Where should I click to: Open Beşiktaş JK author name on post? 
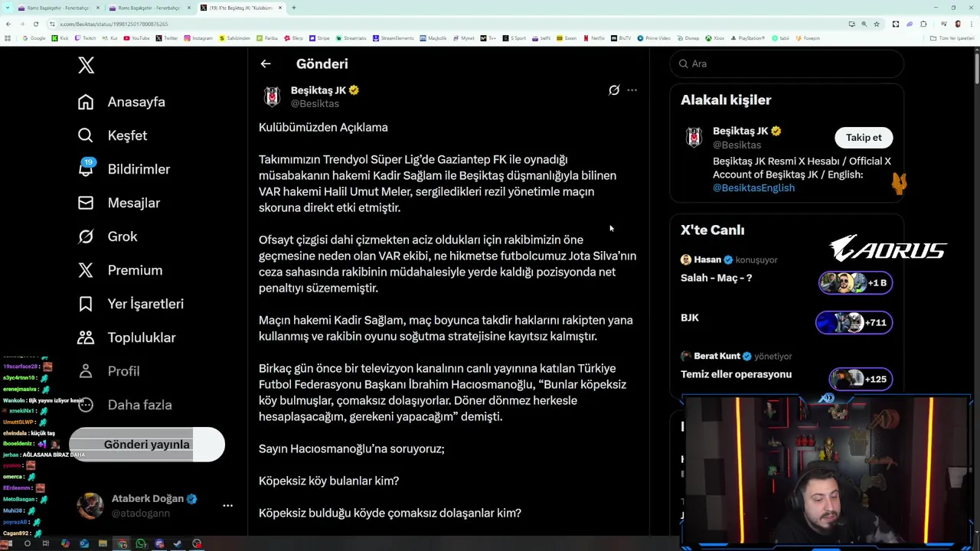pos(318,90)
